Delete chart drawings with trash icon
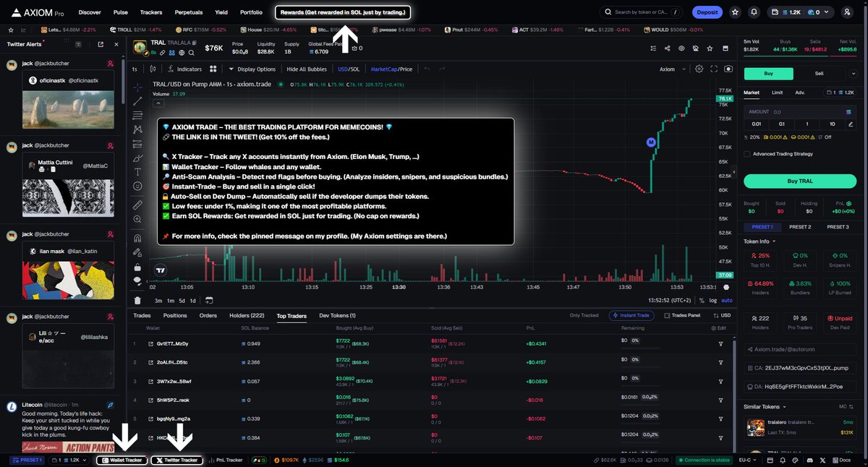The width and height of the screenshot is (868, 467). (x=137, y=300)
